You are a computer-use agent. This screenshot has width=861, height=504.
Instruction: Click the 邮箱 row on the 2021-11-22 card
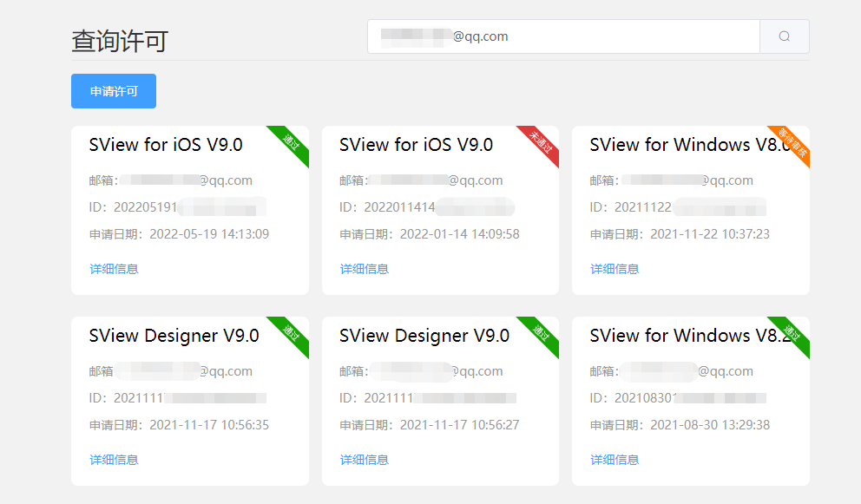672,180
